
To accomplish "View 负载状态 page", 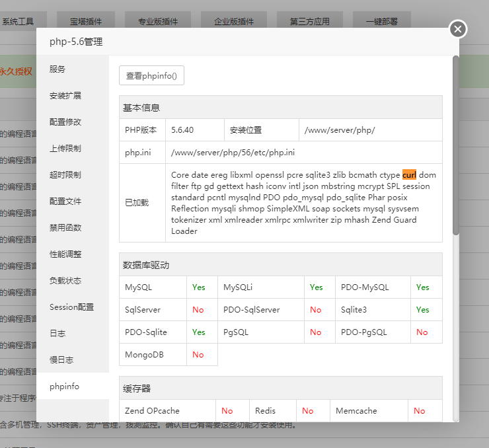I will click(65, 281).
